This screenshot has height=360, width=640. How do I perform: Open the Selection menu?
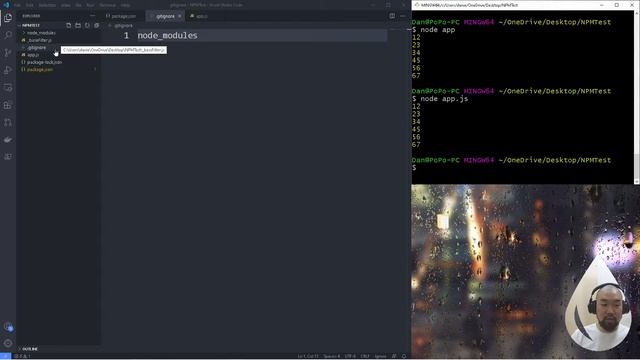click(x=47, y=5)
